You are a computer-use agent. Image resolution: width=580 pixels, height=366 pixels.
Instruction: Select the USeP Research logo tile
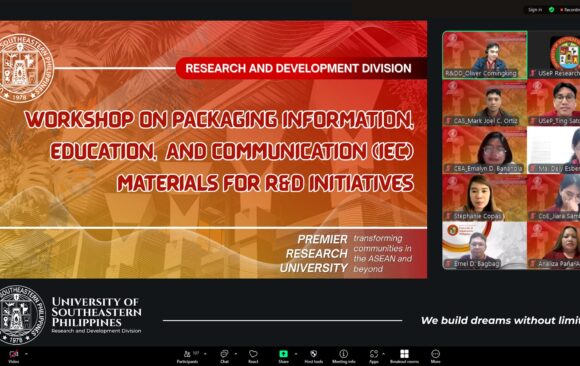(554, 55)
